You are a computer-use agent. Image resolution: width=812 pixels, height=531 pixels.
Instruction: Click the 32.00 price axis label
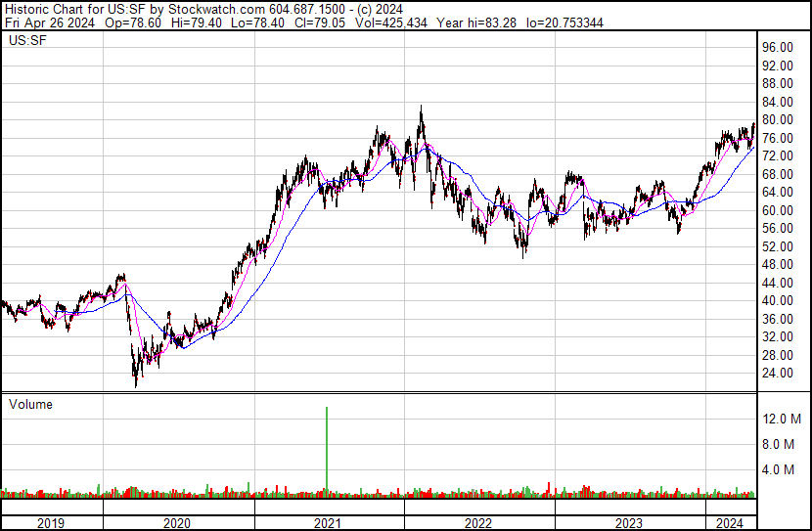(x=778, y=337)
